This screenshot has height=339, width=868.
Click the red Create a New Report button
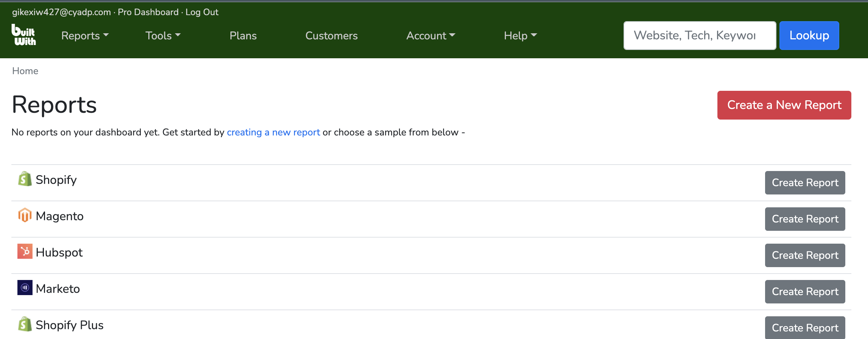click(x=784, y=105)
